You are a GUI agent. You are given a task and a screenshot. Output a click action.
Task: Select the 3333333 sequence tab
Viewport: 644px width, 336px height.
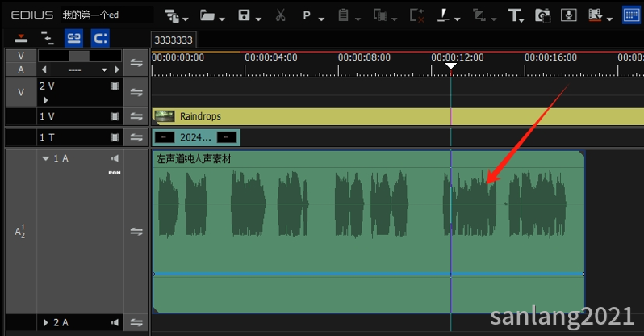[x=174, y=40]
